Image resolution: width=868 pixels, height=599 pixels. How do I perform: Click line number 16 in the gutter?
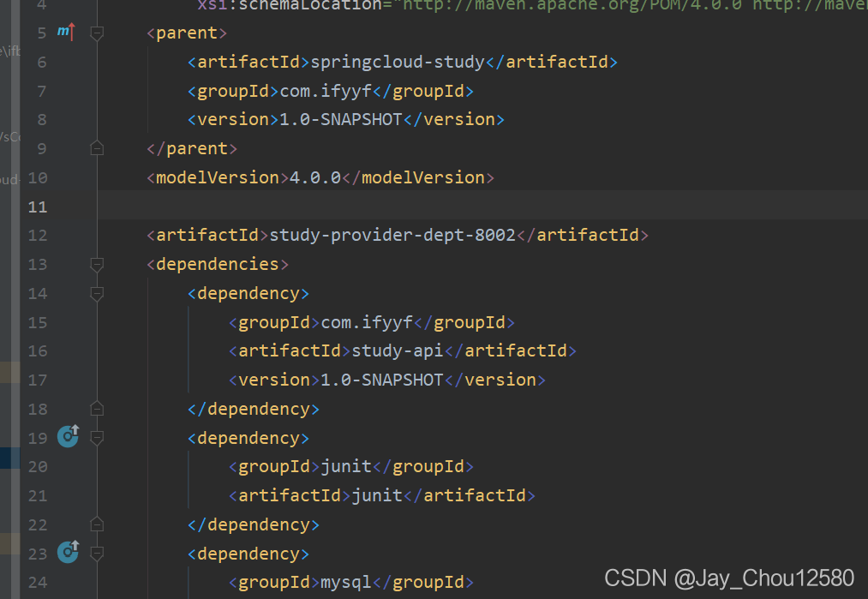(x=38, y=351)
